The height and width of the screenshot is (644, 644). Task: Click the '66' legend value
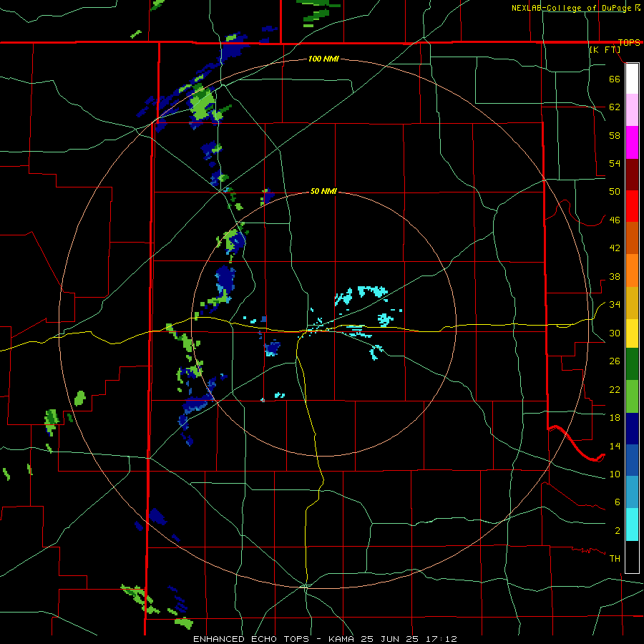(x=615, y=79)
